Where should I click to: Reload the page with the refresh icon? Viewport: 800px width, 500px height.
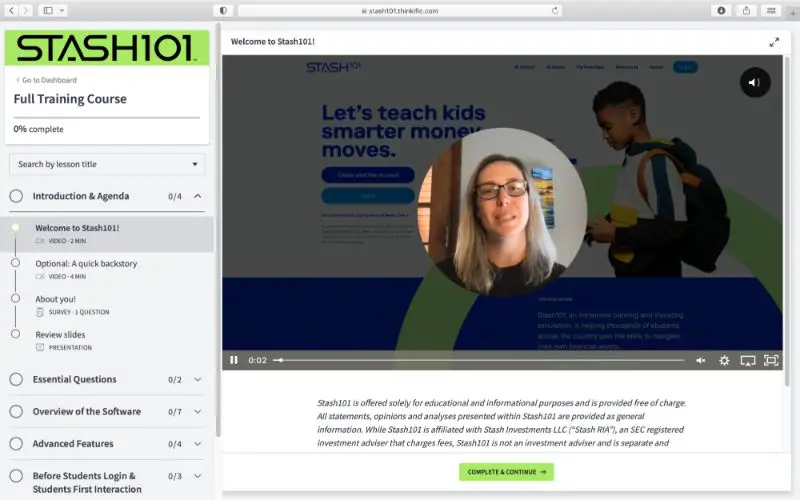coord(555,11)
